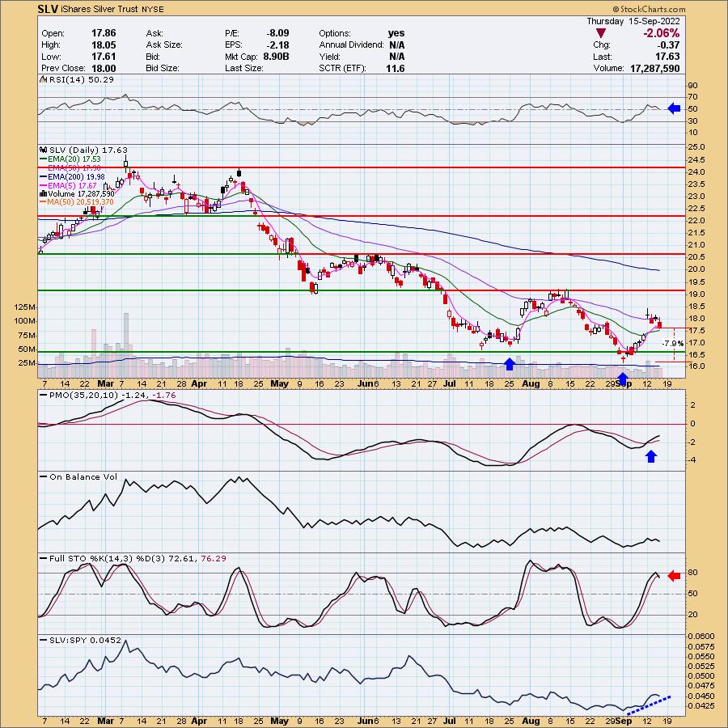
Task: Click the 25.0 price axis label
Action: [696, 147]
